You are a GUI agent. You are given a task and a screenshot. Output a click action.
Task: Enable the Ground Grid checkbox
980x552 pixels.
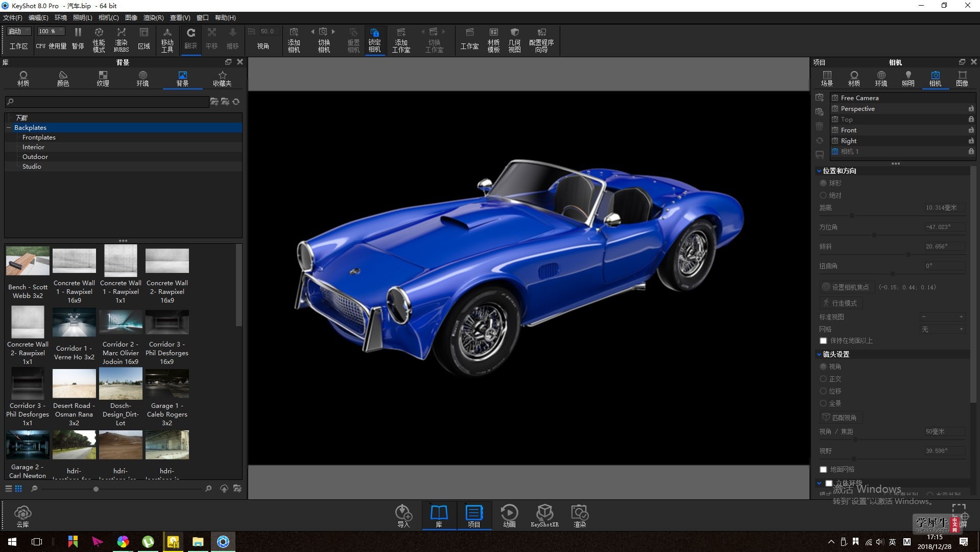pyautogui.click(x=823, y=469)
